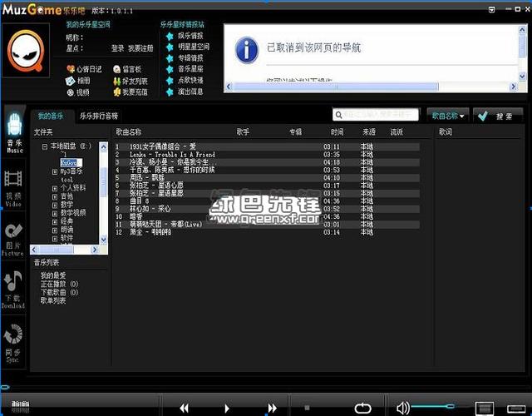
Task: Click the 搜索 search button
Action: [x=498, y=115]
